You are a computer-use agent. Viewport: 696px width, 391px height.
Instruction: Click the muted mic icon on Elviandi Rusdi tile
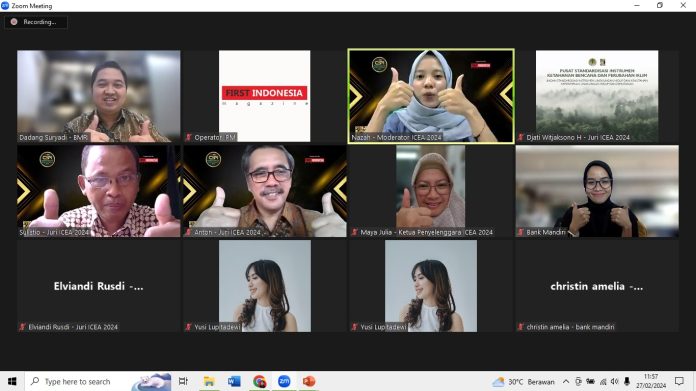[22, 327]
